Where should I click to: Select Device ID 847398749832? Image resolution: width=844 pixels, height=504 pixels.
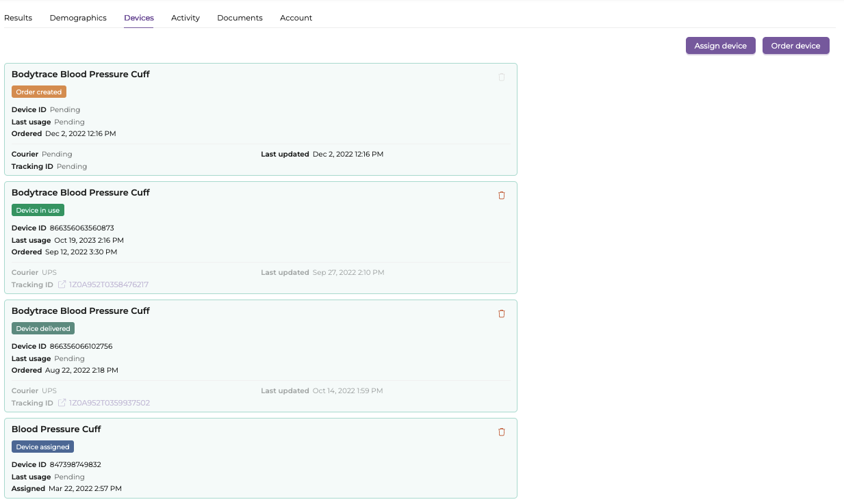[x=75, y=464]
